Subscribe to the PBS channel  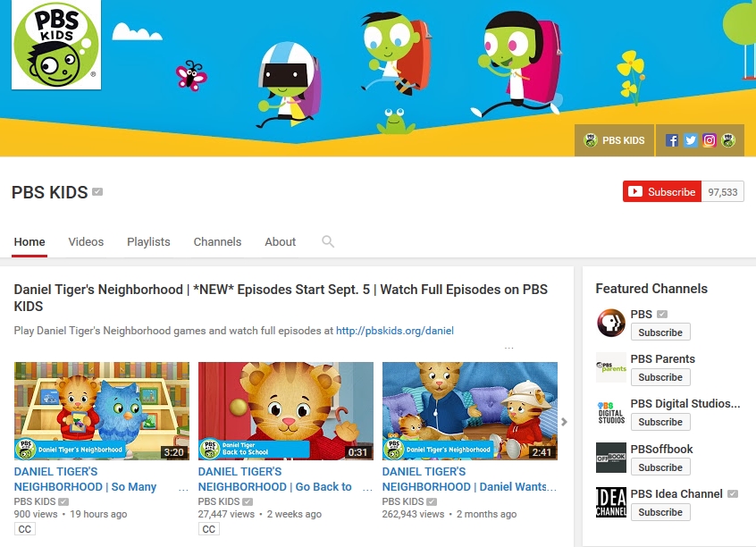[x=660, y=332]
